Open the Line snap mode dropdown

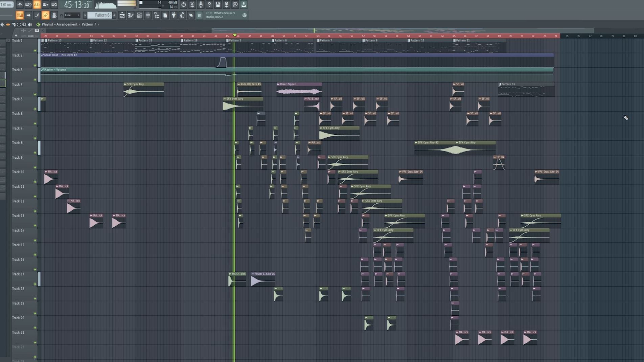click(72, 15)
